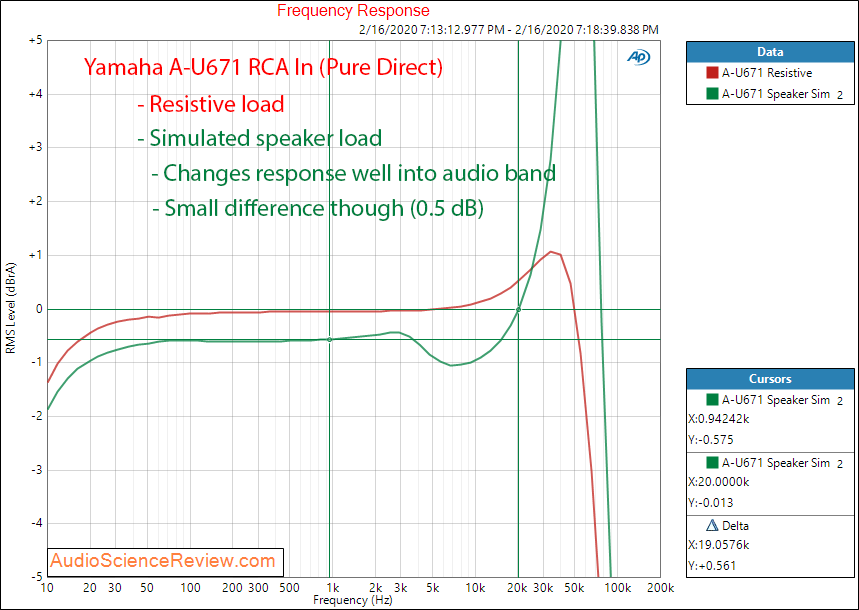Click the AP logo icon in graph corner
The image size is (859, 610).
click(639, 57)
